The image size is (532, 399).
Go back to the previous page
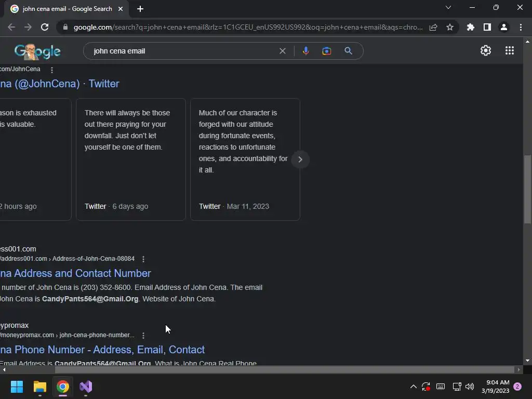[x=11, y=27]
